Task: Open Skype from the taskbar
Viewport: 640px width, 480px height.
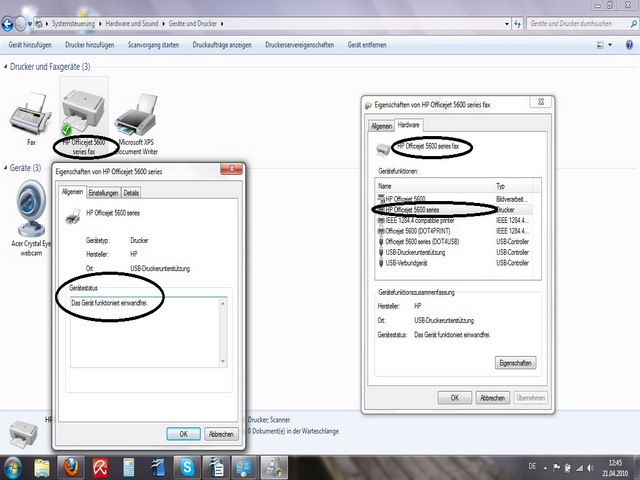Action: [x=186, y=466]
